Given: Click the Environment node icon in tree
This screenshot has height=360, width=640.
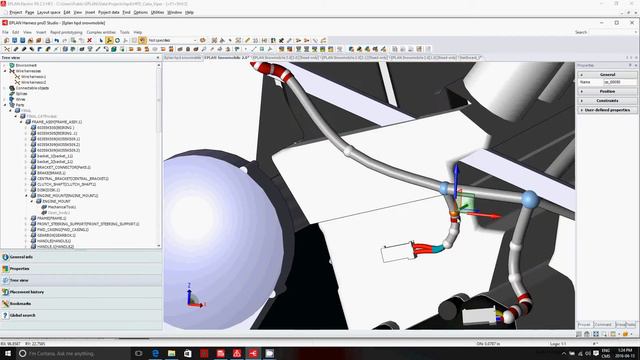Looking at the screenshot, I should pyautogui.click(x=12, y=65).
